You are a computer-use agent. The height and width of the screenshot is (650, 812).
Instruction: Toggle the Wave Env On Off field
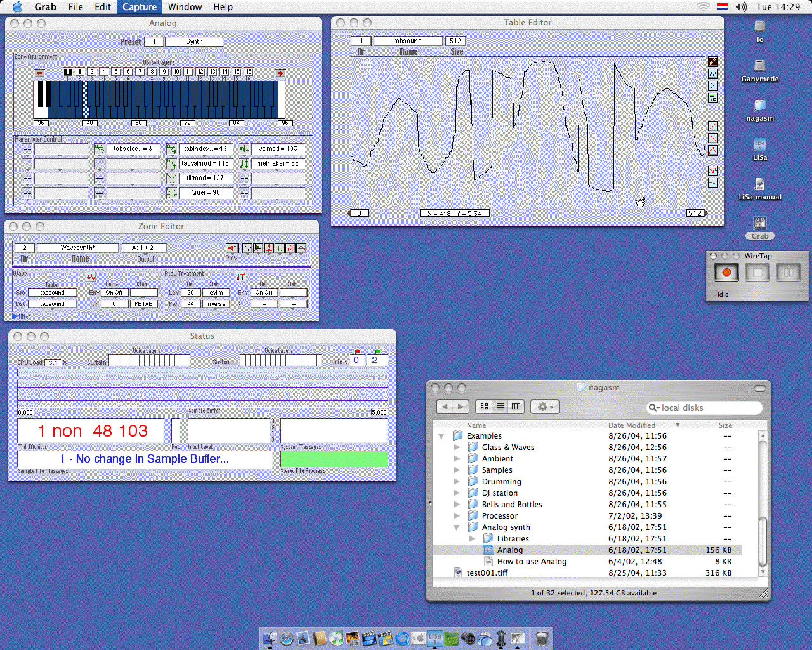(x=114, y=293)
